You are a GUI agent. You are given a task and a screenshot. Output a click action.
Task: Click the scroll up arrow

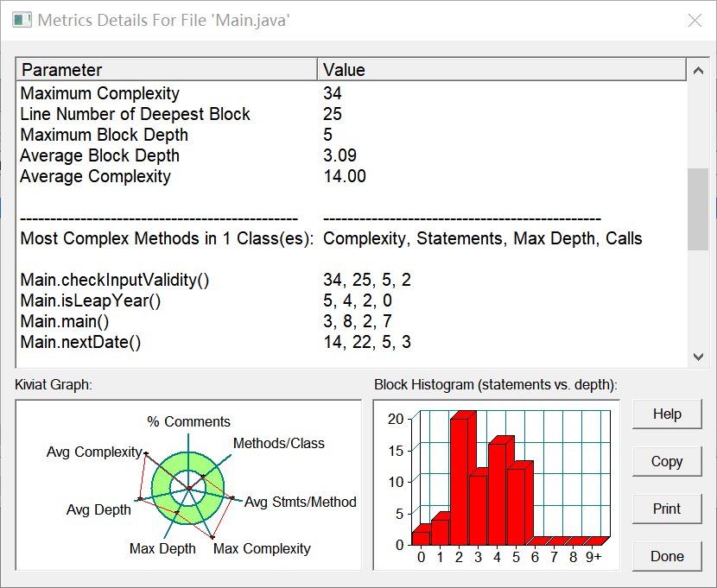pyautogui.click(x=698, y=70)
